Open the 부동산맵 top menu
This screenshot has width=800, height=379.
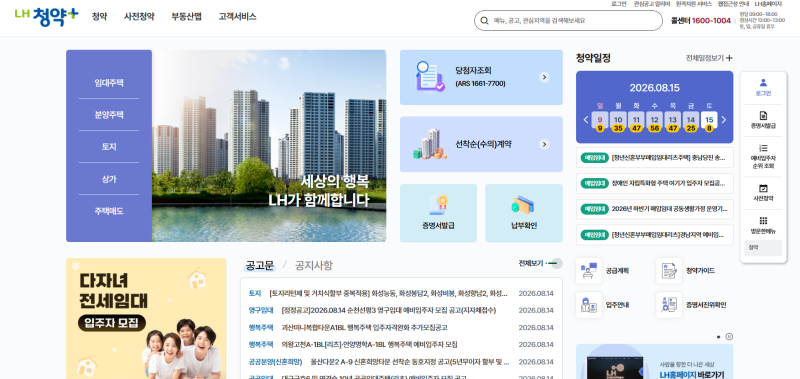(x=187, y=17)
